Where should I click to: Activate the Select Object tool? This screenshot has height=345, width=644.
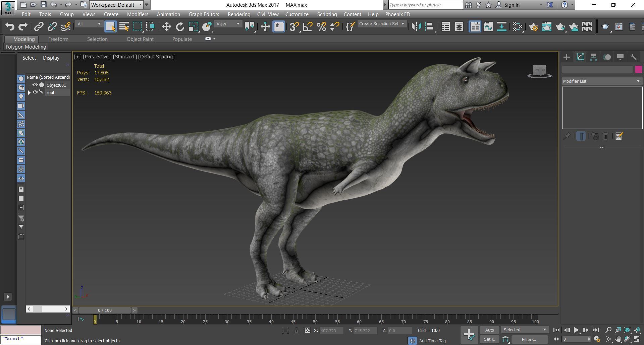tap(111, 26)
